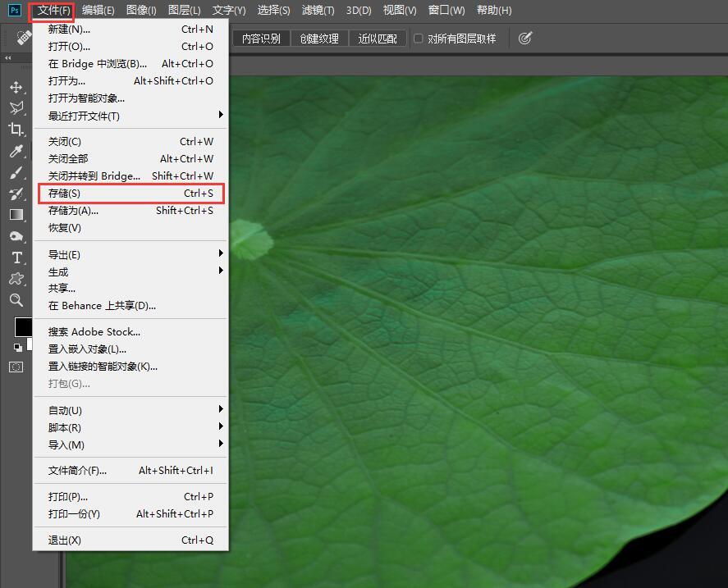Select the Gradient tool
The image size is (728, 588).
[x=16, y=215]
